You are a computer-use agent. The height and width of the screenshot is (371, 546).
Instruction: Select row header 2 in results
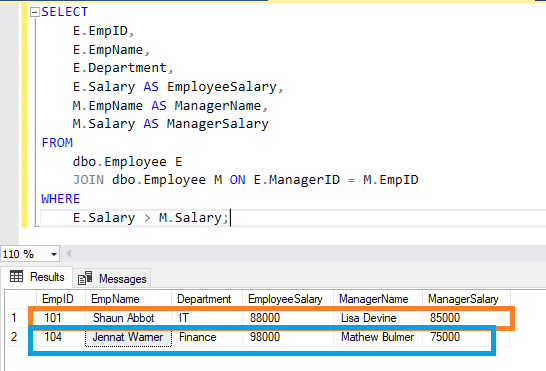(x=21, y=337)
